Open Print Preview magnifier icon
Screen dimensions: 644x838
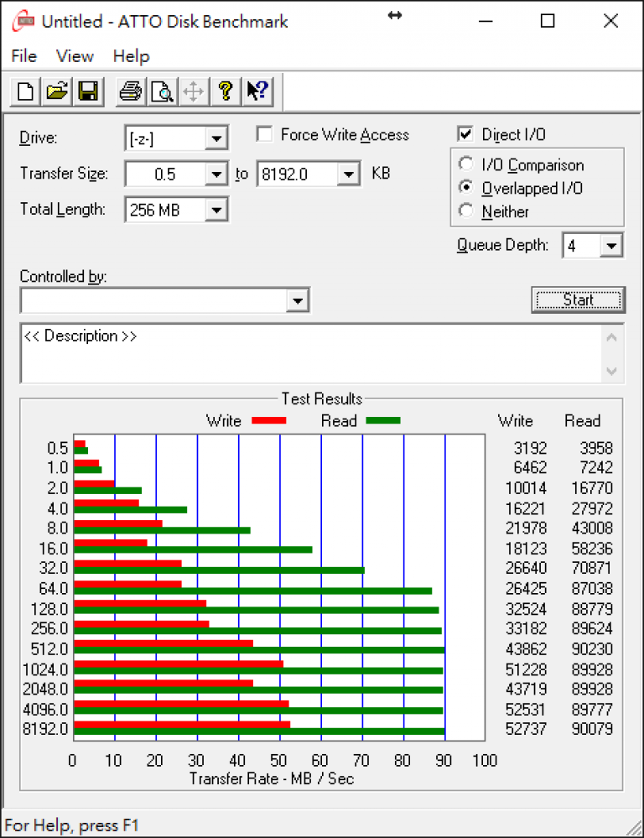[x=162, y=92]
